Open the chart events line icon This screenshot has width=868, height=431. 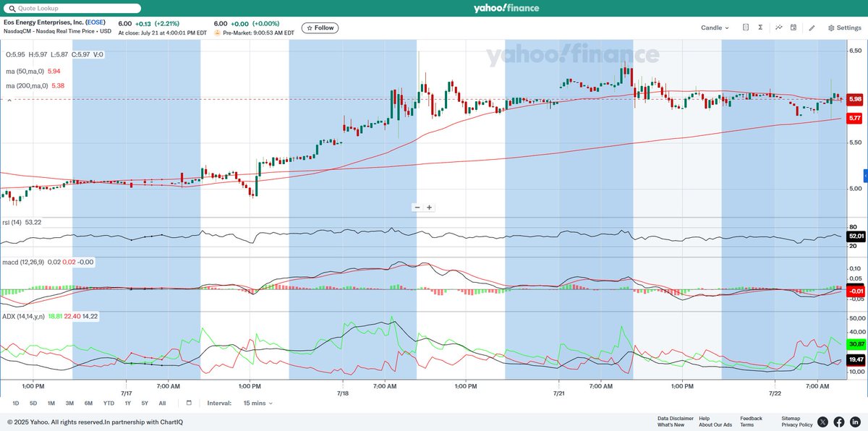pos(779,27)
